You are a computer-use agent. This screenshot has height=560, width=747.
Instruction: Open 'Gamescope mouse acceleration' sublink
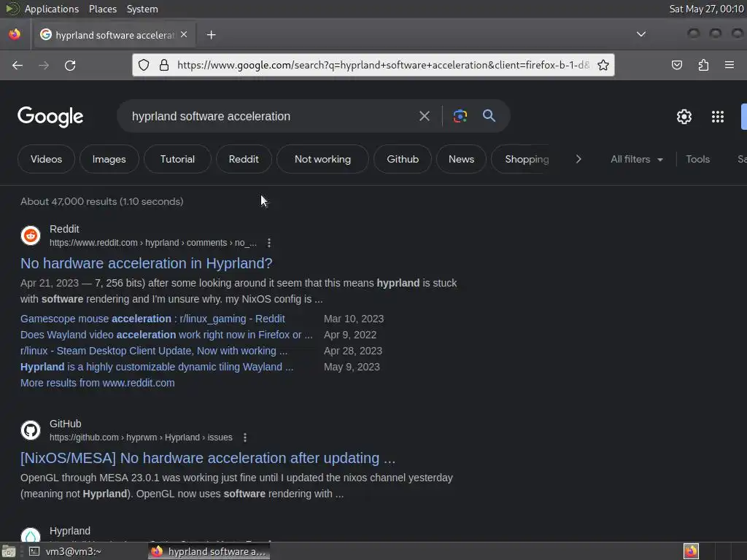(x=152, y=319)
